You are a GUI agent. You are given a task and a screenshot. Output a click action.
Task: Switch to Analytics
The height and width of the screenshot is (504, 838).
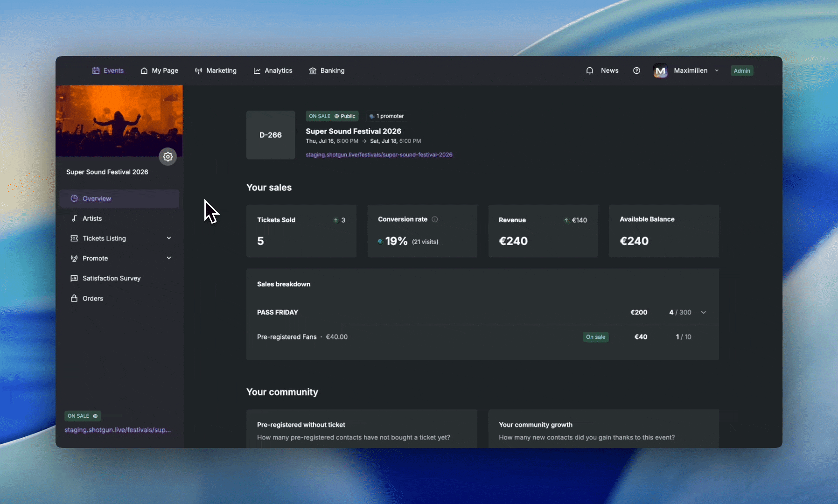(x=273, y=70)
